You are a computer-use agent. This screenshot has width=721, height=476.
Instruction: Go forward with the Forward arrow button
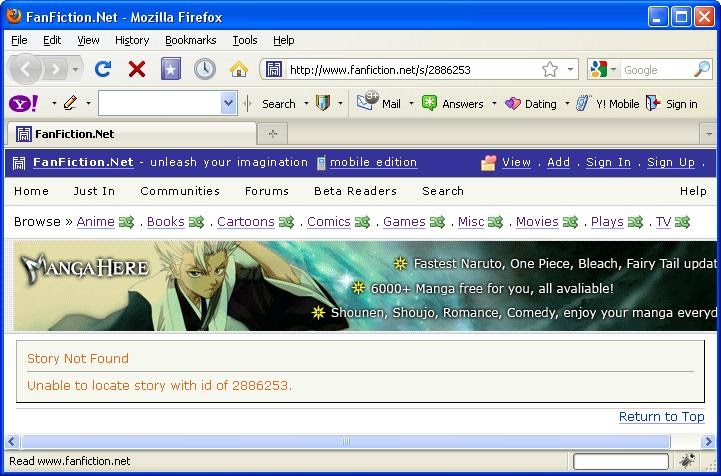click(56, 69)
